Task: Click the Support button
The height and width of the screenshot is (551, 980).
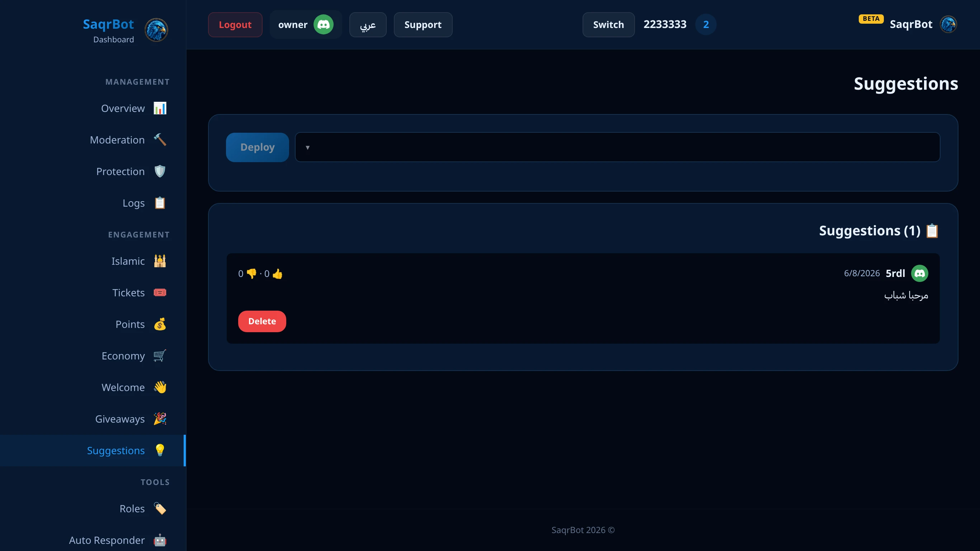Action: [x=423, y=25]
